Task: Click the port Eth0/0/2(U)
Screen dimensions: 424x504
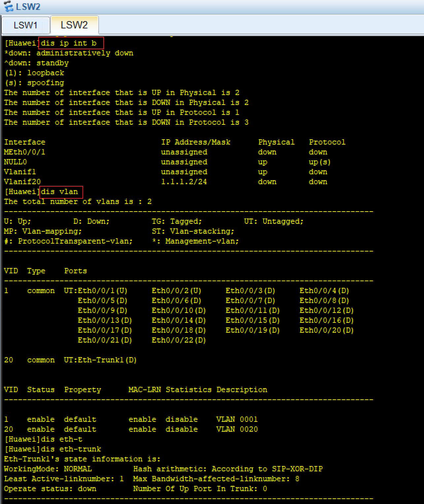Action: (x=177, y=291)
